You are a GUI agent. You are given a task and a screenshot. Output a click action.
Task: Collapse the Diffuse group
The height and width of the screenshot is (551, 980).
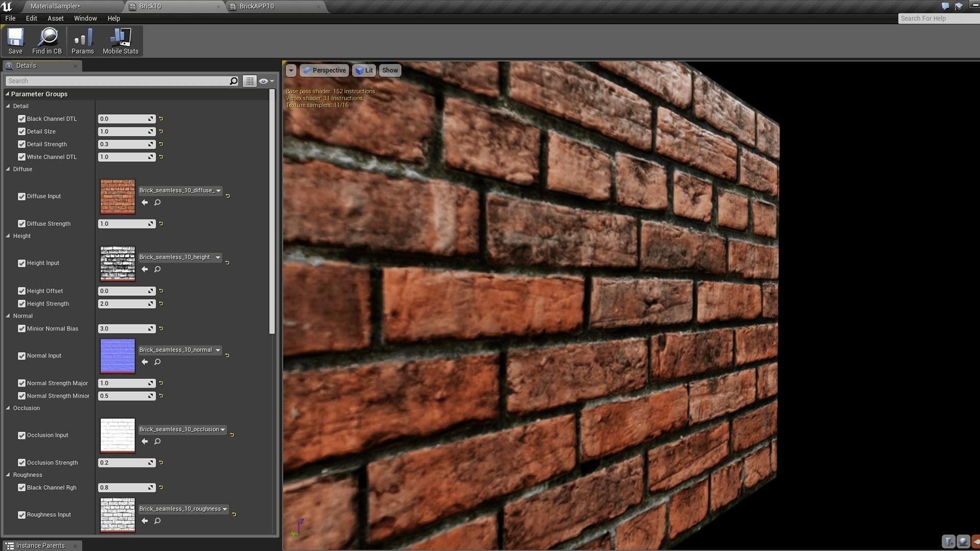(x=8, y=169)
